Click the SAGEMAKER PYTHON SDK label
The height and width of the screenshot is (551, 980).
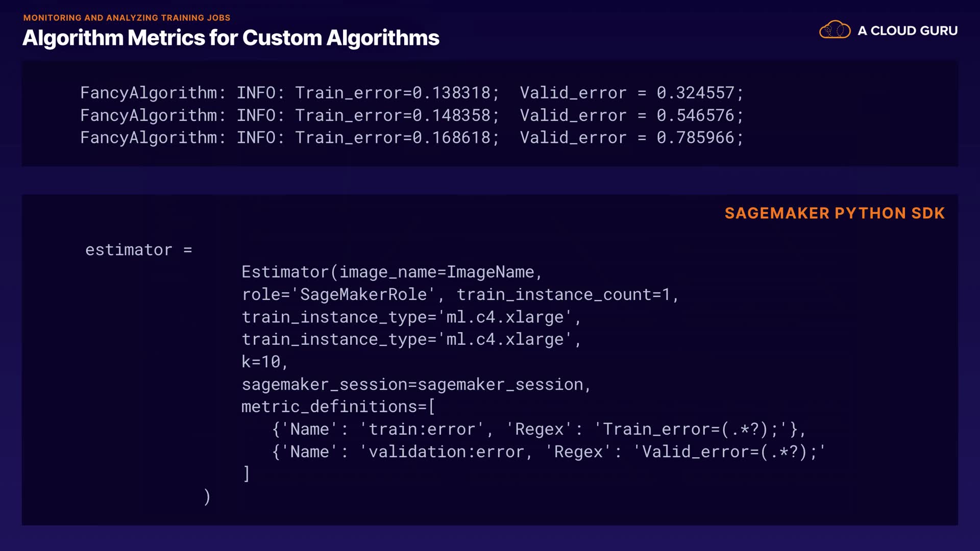pyautogui.click(x=835, y=213)
